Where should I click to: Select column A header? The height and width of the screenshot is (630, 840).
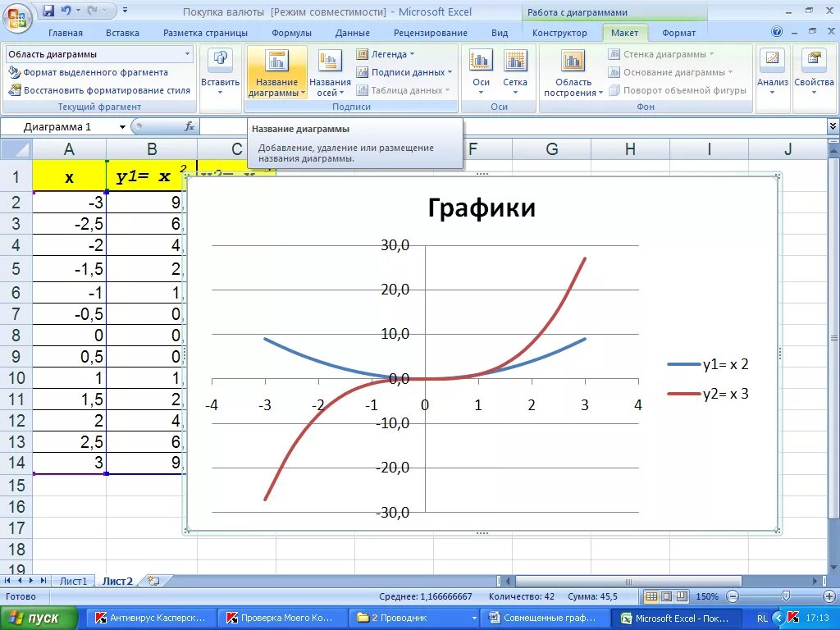coord(69,149)
